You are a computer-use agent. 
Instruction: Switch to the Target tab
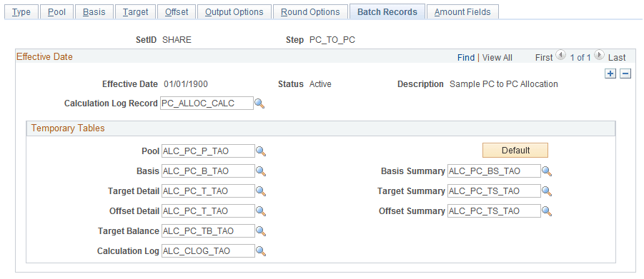pyautogui.click(x=136, y=12)
